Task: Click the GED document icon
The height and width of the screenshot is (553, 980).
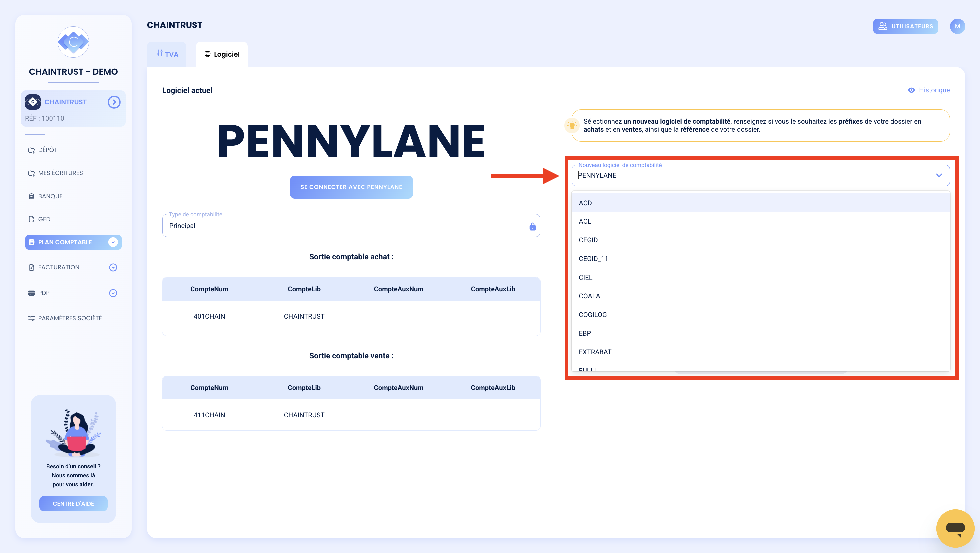Action: [31, 219]
